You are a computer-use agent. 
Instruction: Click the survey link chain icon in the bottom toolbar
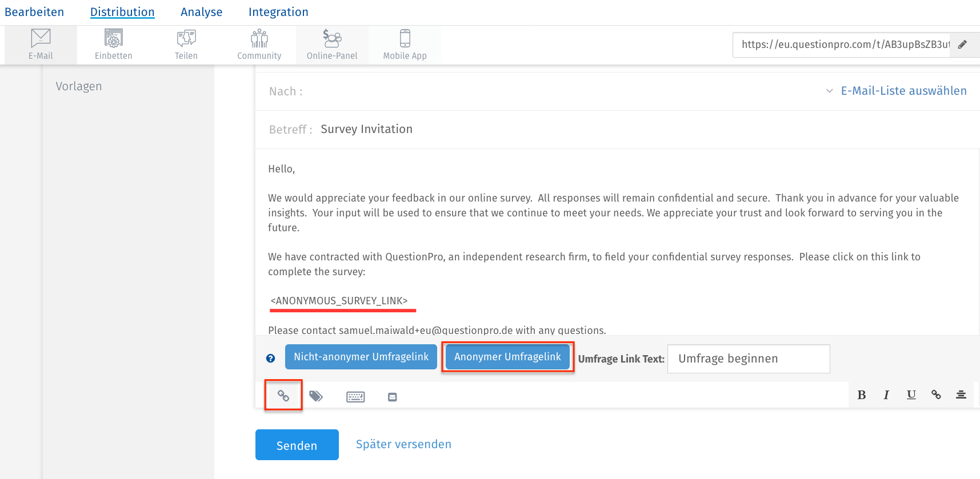coord(283,396)
